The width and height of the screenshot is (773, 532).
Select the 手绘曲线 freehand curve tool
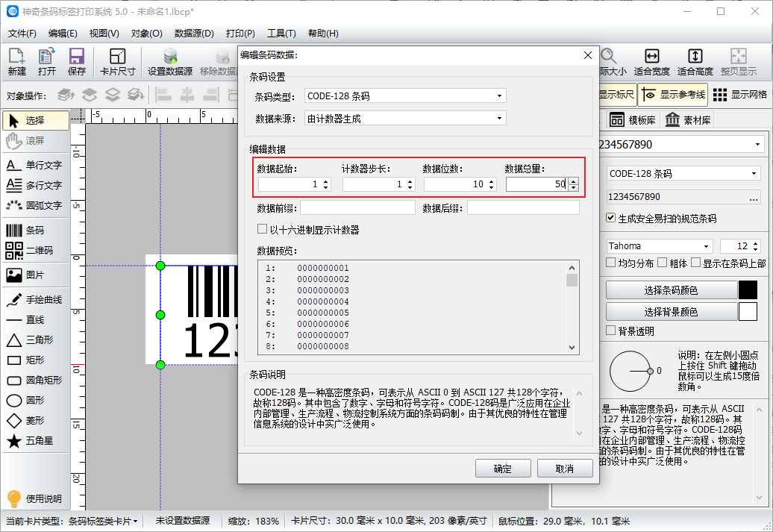click(36, 300)
